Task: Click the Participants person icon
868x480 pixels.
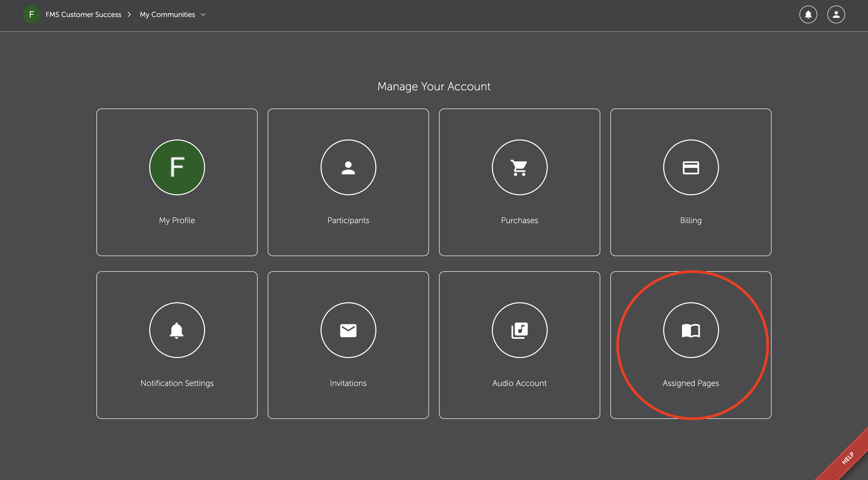Action: click(x=348, y=167)
